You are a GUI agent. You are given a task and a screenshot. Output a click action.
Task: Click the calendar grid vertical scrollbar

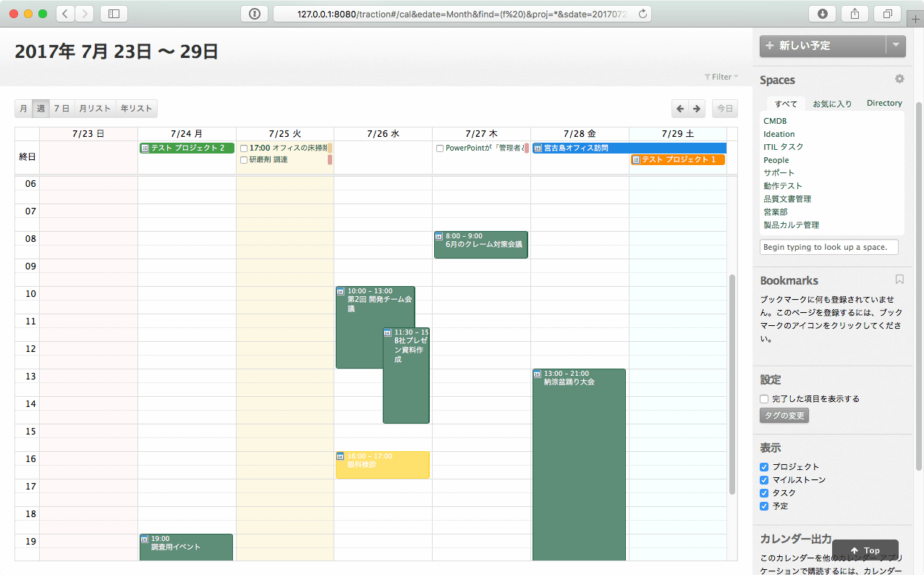click(x=732, y=384)
